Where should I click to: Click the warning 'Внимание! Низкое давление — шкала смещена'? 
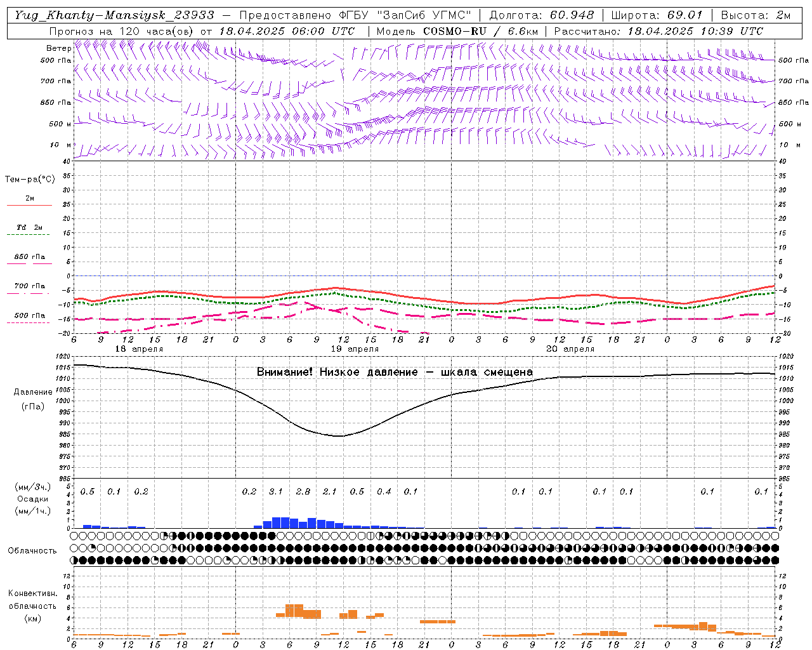coord(395,372)
